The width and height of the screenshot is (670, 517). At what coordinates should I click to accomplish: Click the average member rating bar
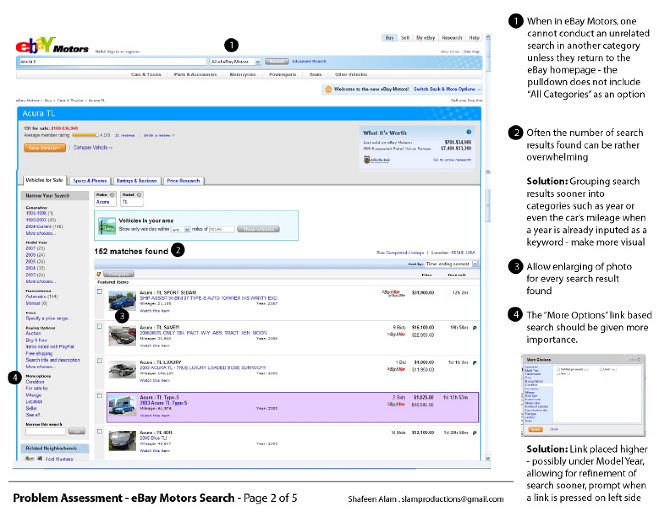tap(85, 135)
